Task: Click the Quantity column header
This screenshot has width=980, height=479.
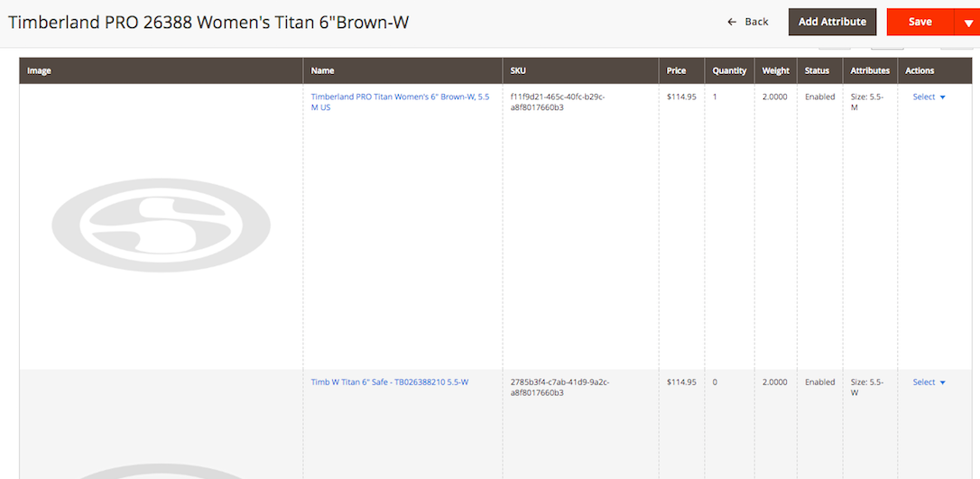Action: pyautogui.click(x=729, y=70)
